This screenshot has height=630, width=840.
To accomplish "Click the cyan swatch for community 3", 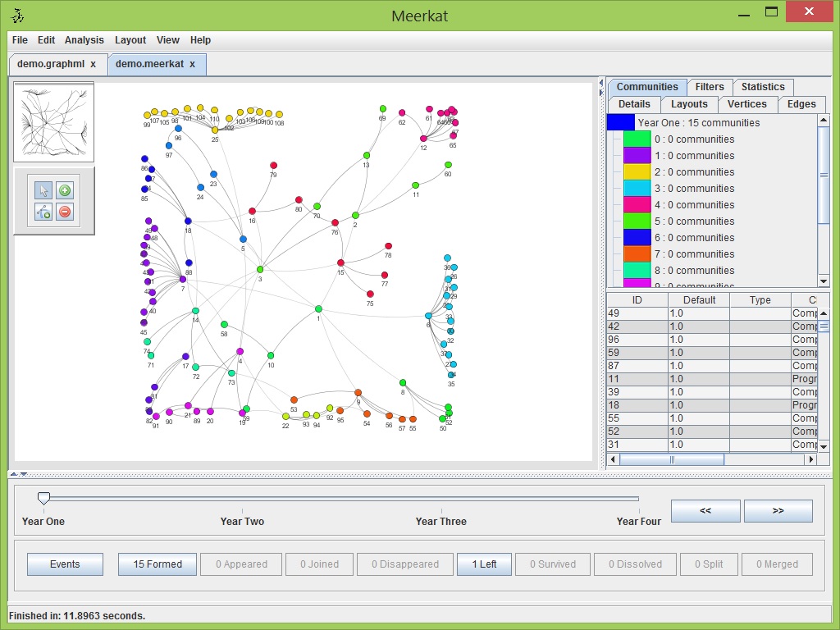I will 637,189.
